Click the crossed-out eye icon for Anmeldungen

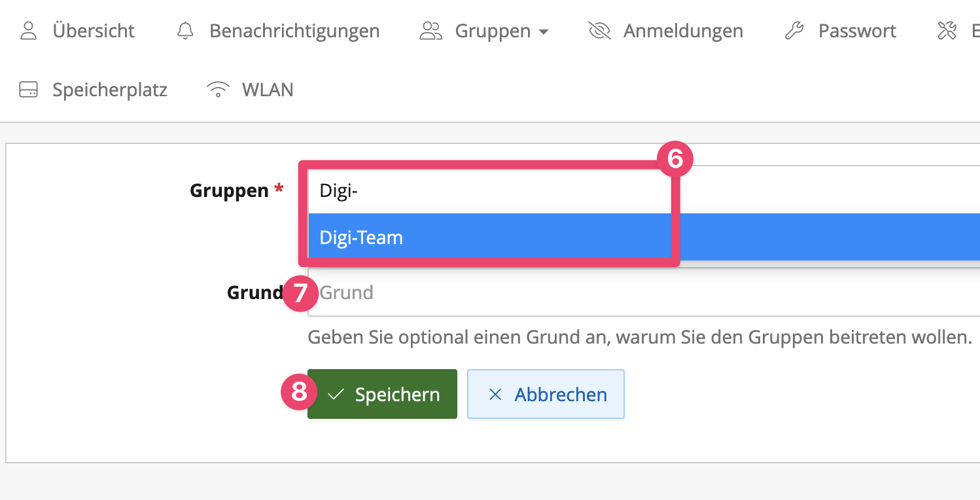pyautogui.click(x=599, y=30)
